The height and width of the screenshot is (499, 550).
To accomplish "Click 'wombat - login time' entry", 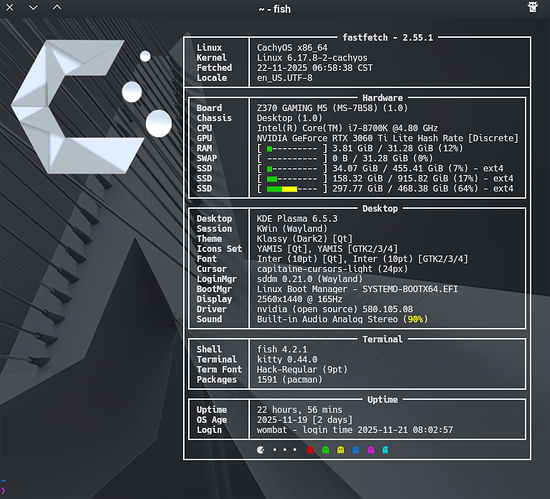I will point(355,430).
